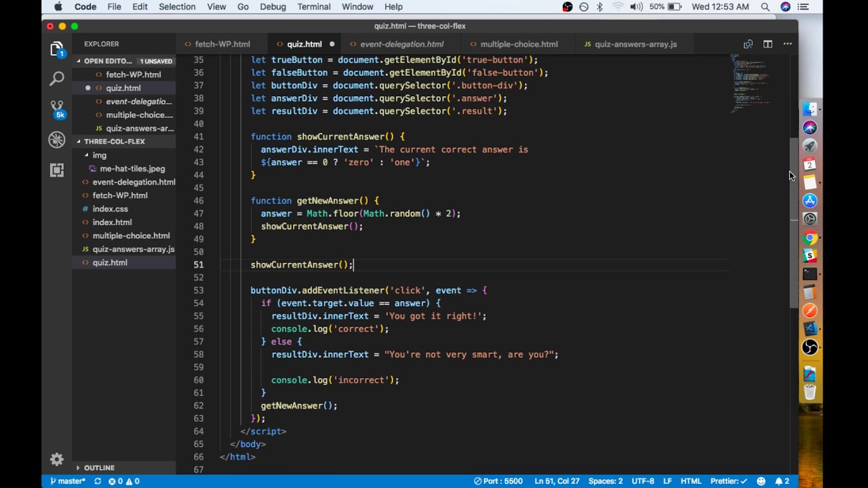This screenshot has height=488, width=868.
Task: Open the Calendar app from the Dock
Action: tap(810, 164)
